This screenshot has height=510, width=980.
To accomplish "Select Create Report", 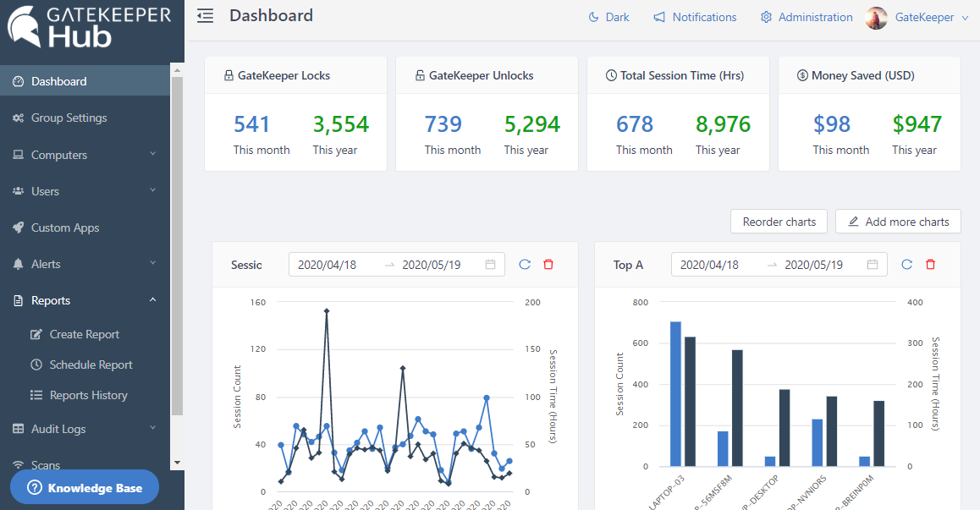I will pos(84,334).
